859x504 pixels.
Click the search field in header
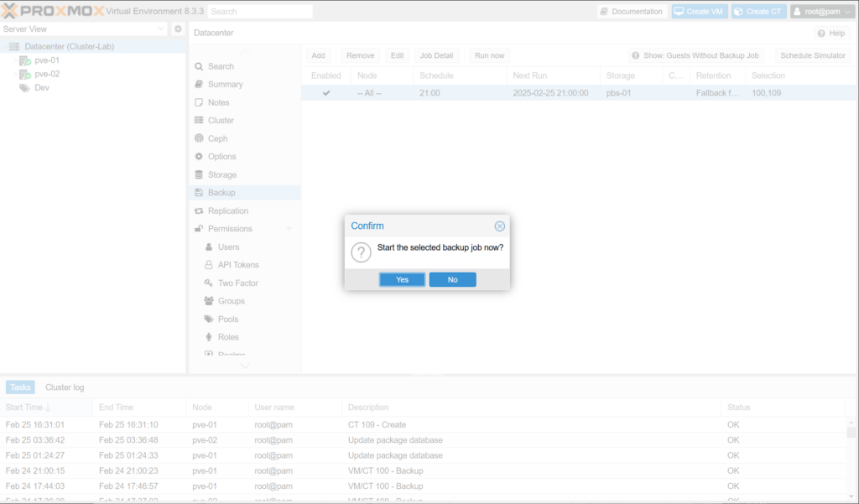pyautogui.click(x=259, y=12)
